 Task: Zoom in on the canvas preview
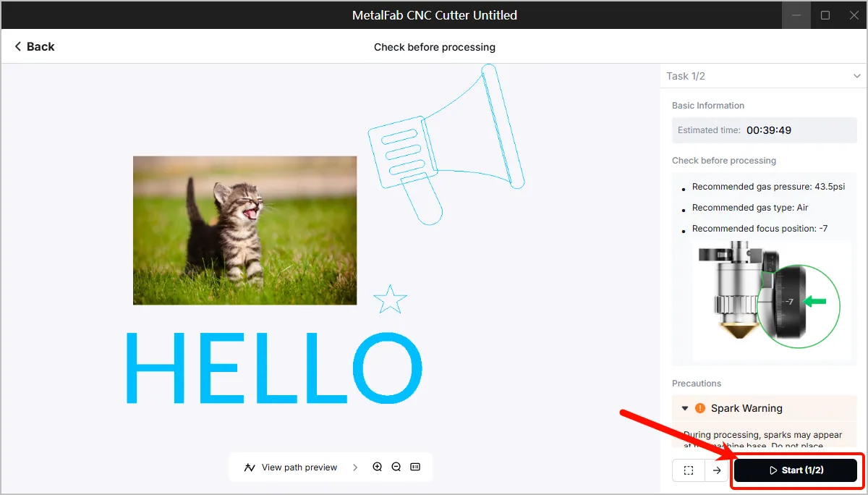[x=377, y=467]
